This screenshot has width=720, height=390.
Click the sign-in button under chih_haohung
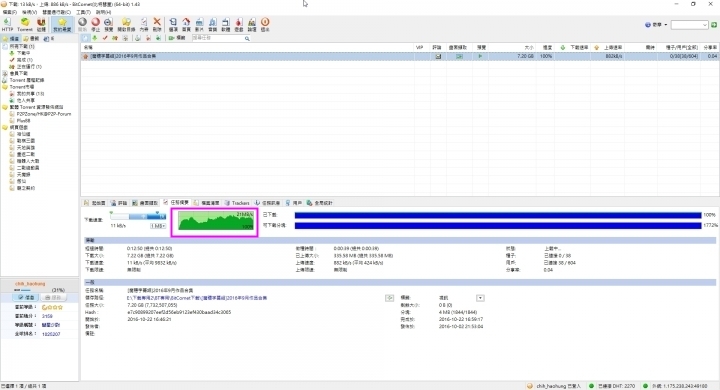[26, 298]
